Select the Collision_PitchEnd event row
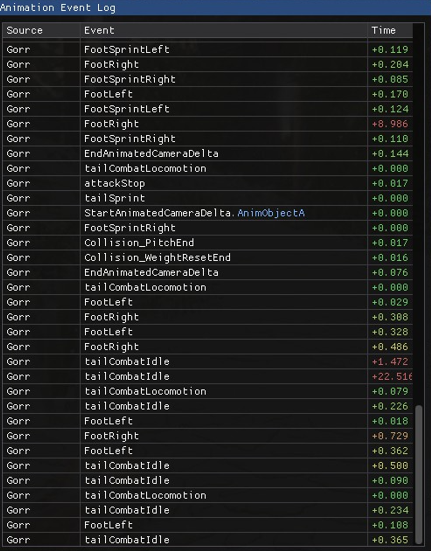 (x=208, y=243)
